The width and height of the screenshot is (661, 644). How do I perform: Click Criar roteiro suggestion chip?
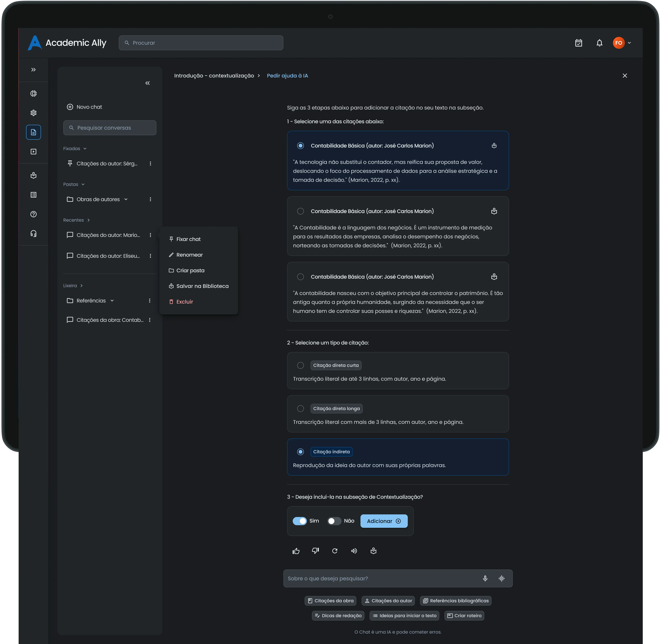click(x=464, y=616)
